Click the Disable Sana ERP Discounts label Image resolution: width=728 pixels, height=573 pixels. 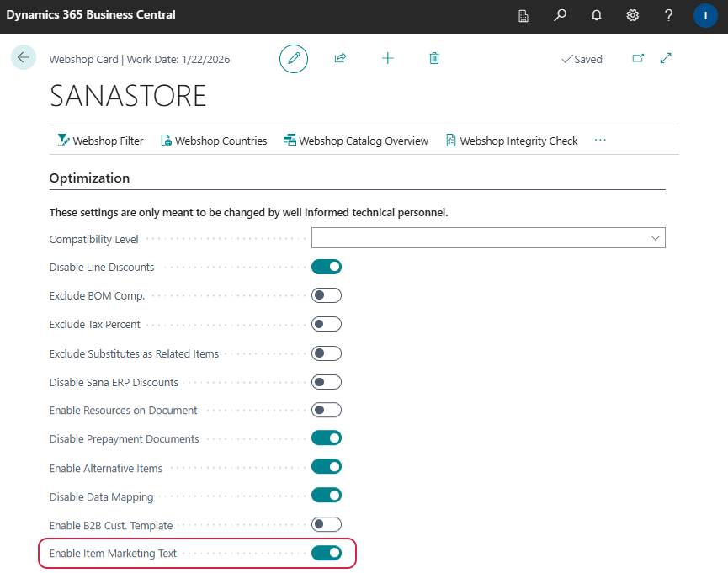(114, 383)
